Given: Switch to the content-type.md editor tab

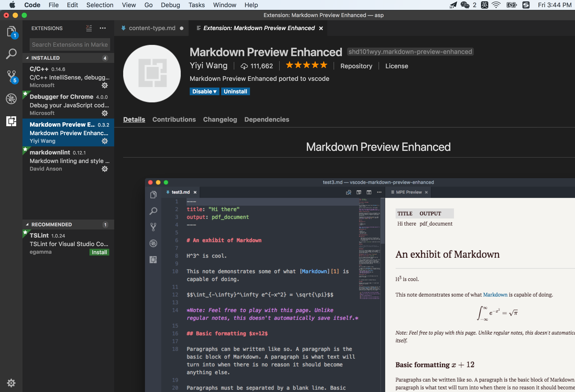Looking at the screenshot, I should coord(152,28).
